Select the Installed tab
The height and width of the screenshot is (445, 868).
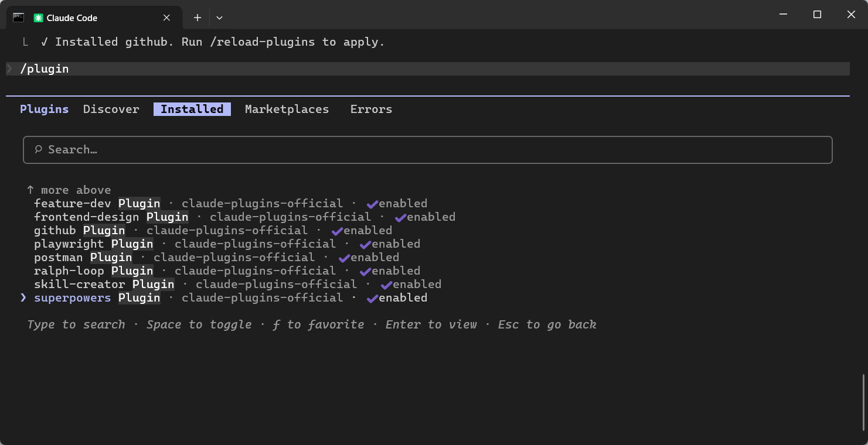click(192, 109)
